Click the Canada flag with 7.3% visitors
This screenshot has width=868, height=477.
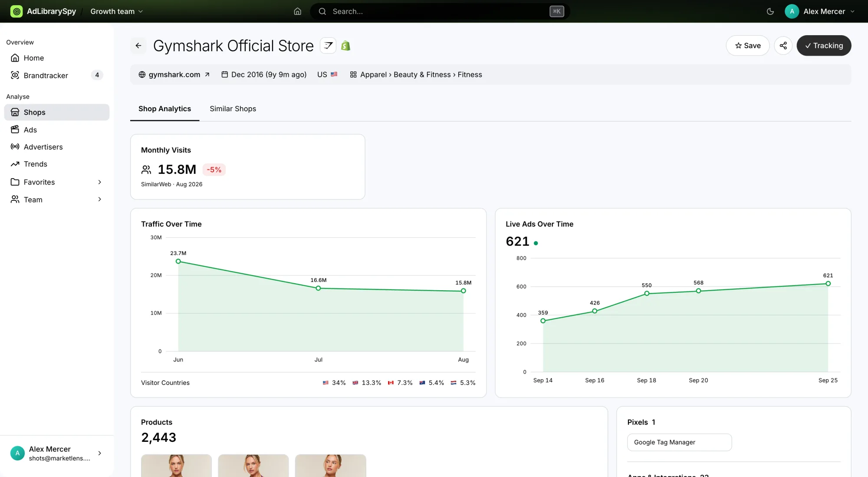click(391, 383)
